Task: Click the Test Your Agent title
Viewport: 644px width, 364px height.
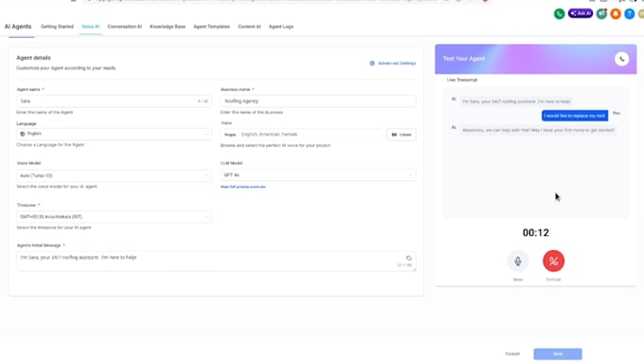Action: 464,59
